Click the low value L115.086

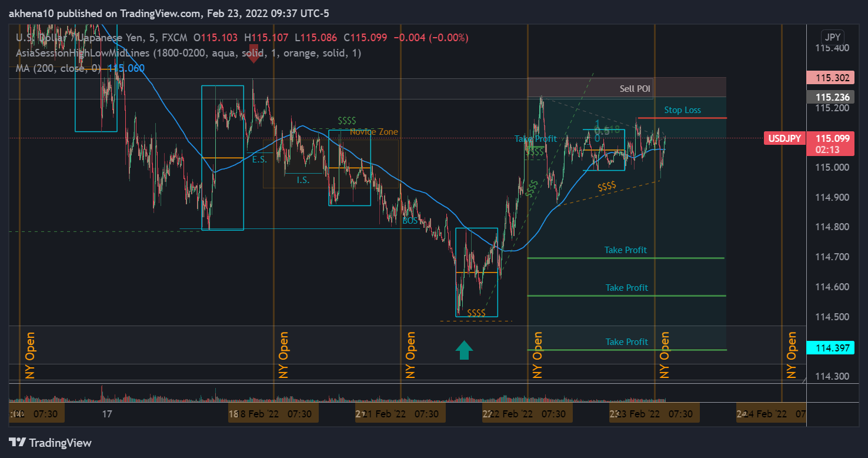click(316, 38)
